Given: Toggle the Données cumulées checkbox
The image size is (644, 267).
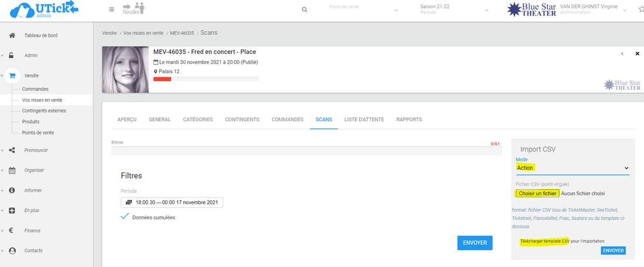Looking at the screenshot, I should (x=124, y=217).
